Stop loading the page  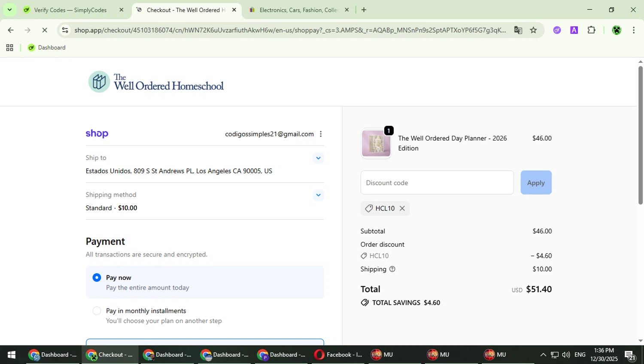point(45,30)
